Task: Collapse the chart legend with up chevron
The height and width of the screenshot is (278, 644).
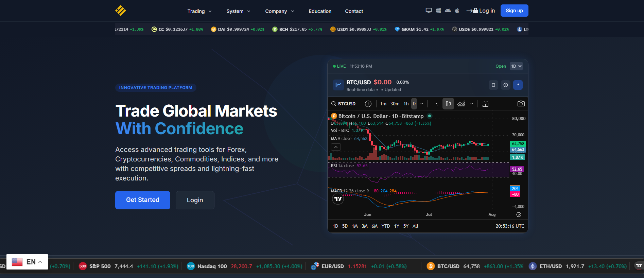Action: (336, 147)
